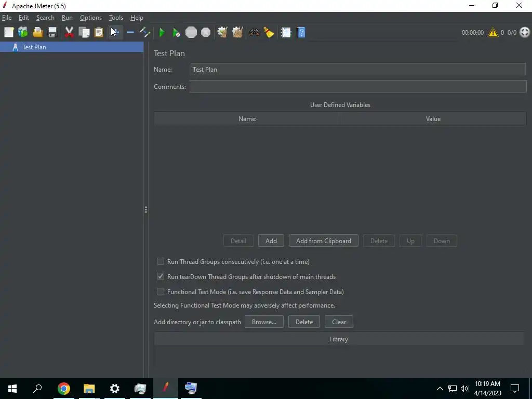Image resolution: width=532 pixels, height=399 pixels.
Task: Click the Clear All results icon
Action: pos(237,32)
